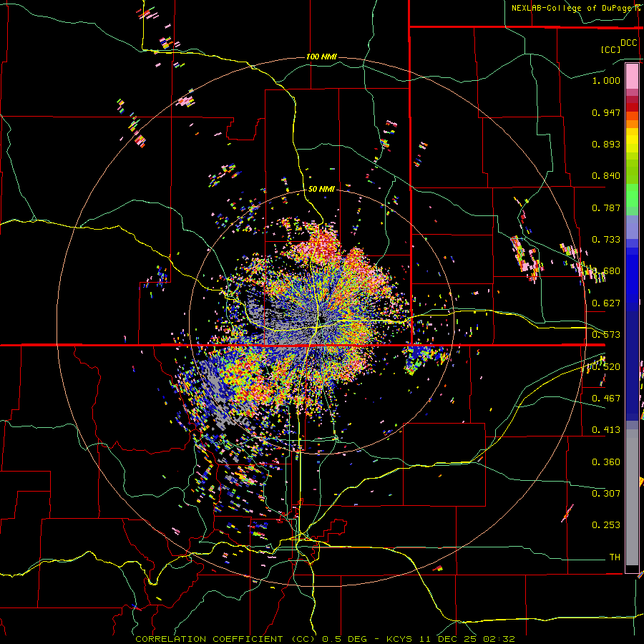Click the DCC legend title
644x644 pixels.
pos(628,43)
